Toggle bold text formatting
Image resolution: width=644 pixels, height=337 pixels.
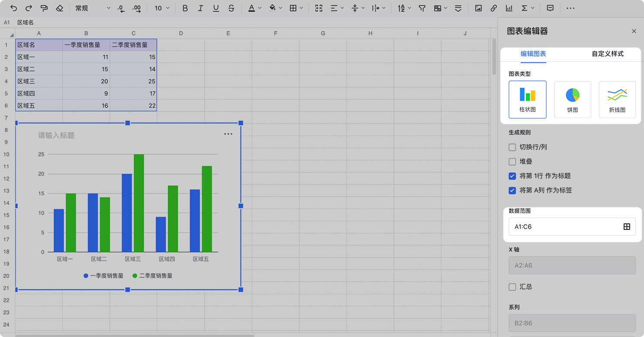point(185,8)
